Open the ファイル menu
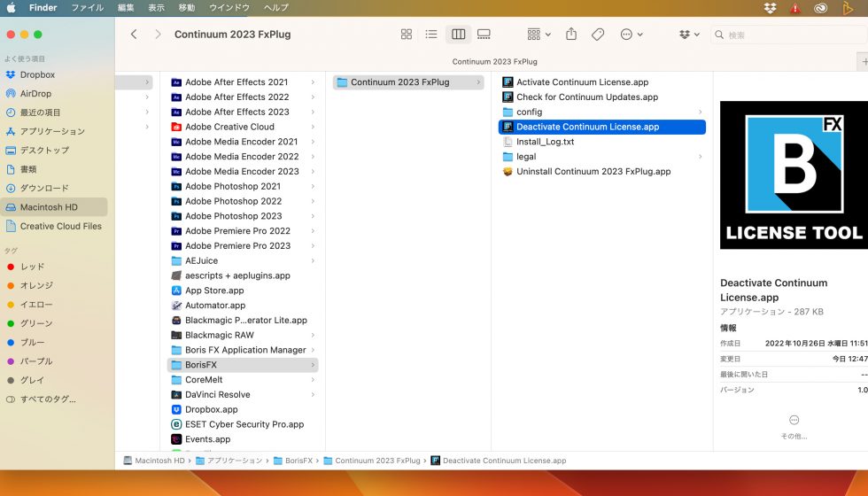The width and height of the screenshot is (868, 496). [88, 7]
